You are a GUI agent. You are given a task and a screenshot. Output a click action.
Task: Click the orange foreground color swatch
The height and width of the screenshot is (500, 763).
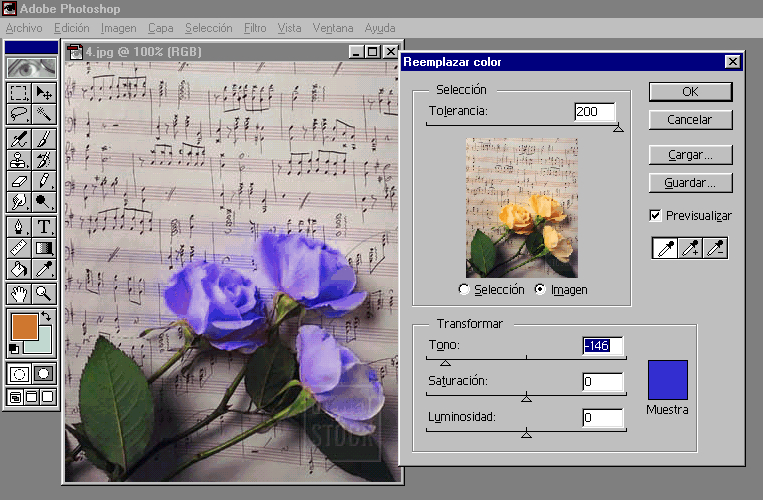(x=24, y=327)
